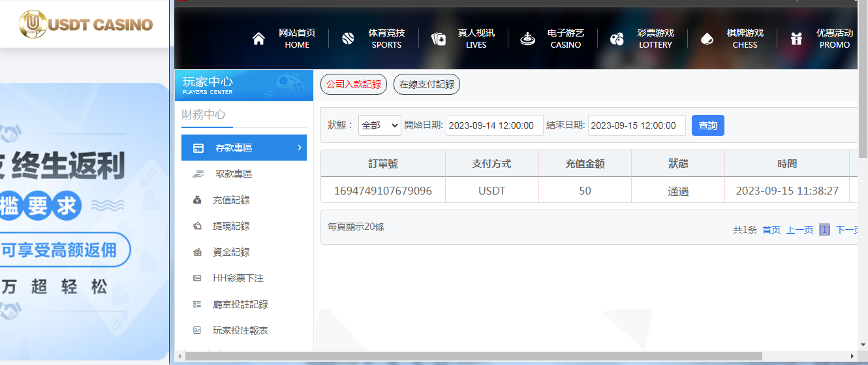This screenshot has height=365, width=868.
Task: Click the end date input field
Action: (x=636, y=125)
